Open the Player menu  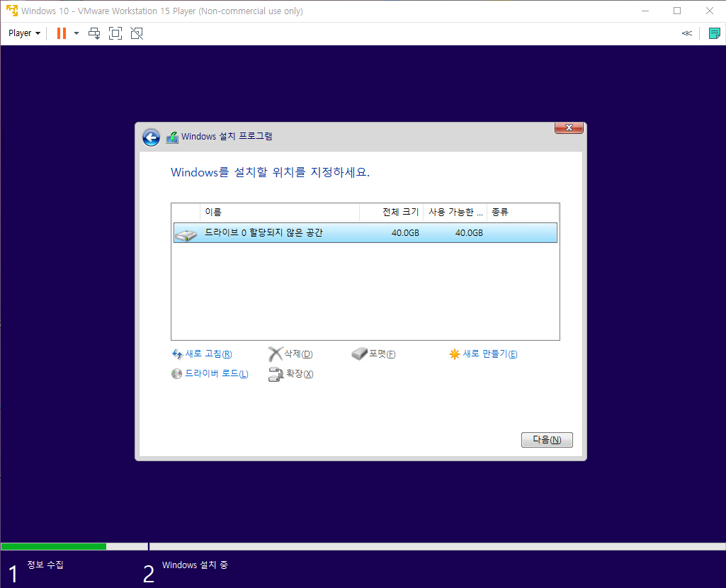[x=24, y=33]
